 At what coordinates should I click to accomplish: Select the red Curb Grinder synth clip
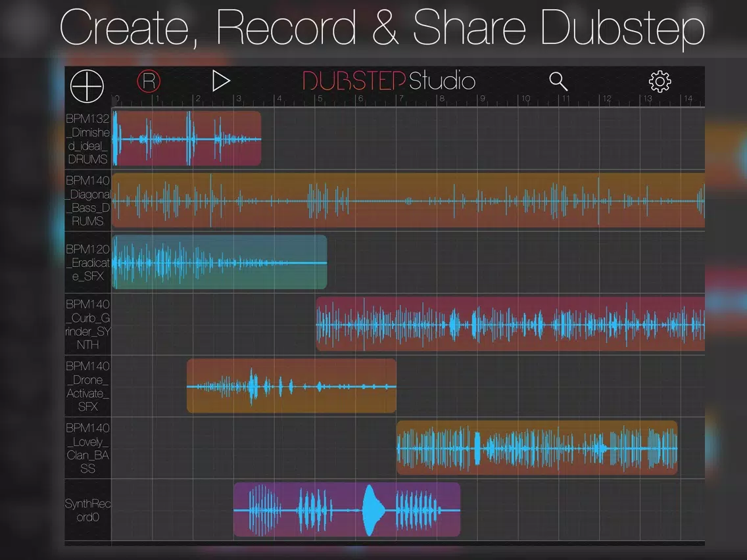click(x=510, y=324)
